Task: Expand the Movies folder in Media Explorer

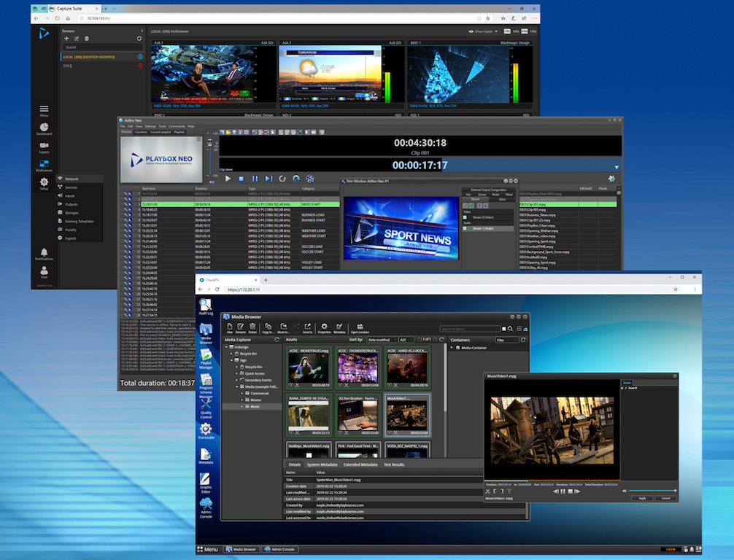Action: pos(242,400)
